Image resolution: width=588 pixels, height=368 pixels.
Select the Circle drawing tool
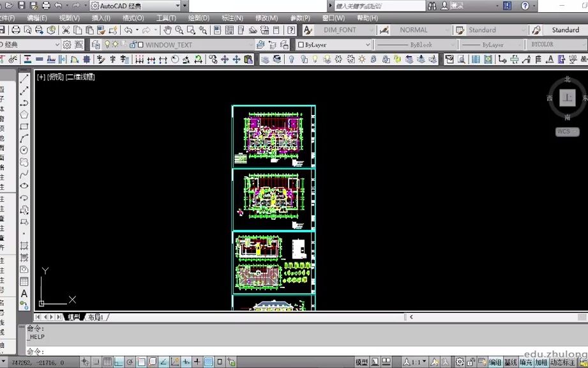pyautogui.click(x=24, y=150)
